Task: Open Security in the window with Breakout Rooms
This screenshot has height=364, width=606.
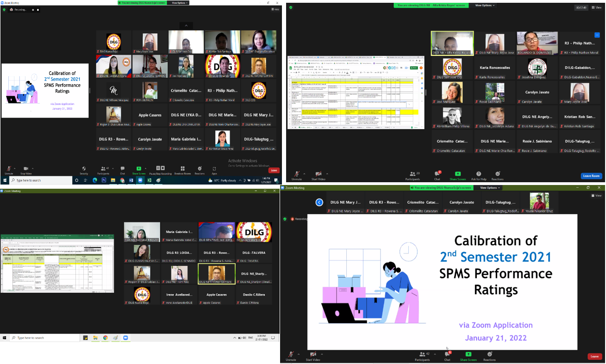Action: click(x=84, y=170)
